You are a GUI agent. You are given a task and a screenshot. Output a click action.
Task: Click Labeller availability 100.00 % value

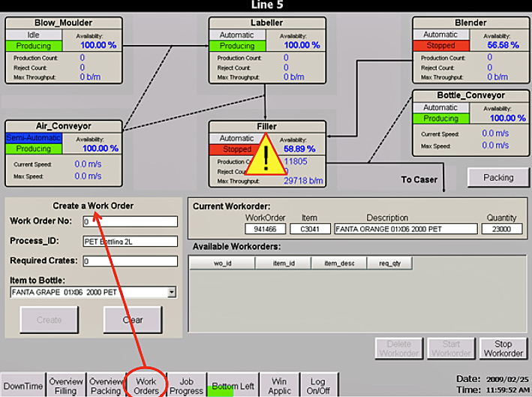point(302,45)
